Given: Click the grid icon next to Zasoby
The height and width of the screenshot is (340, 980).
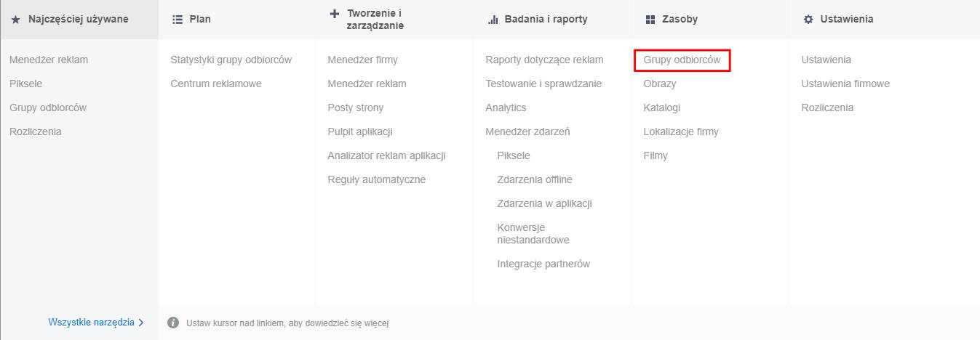Looking at the screenshot, I should tap(650, 20).
